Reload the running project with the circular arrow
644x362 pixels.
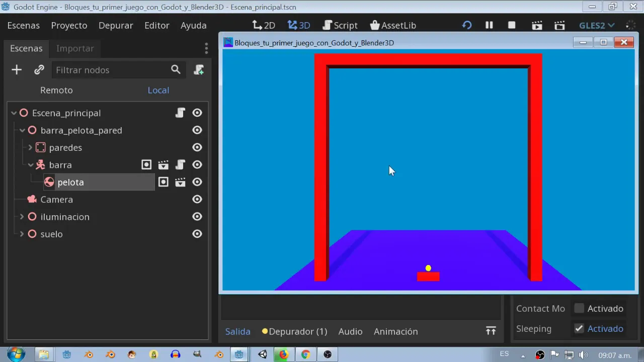(x=467, y=25)
